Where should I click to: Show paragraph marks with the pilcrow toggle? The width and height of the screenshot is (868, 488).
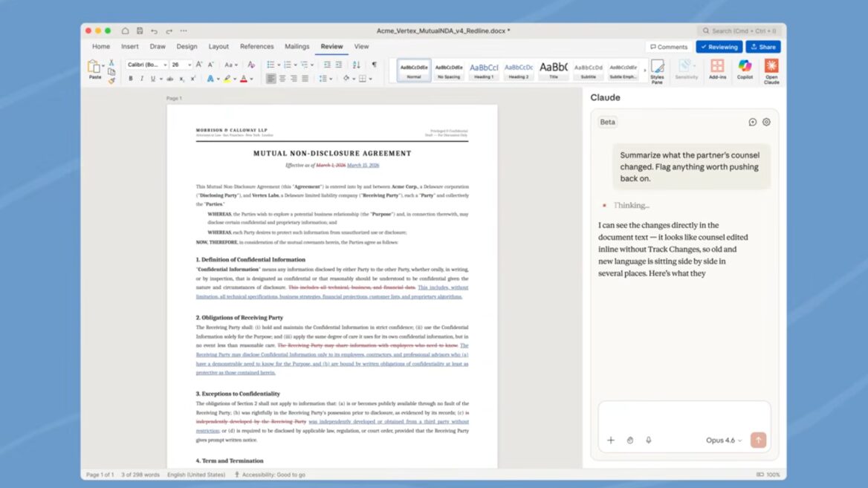click(374, 65)
